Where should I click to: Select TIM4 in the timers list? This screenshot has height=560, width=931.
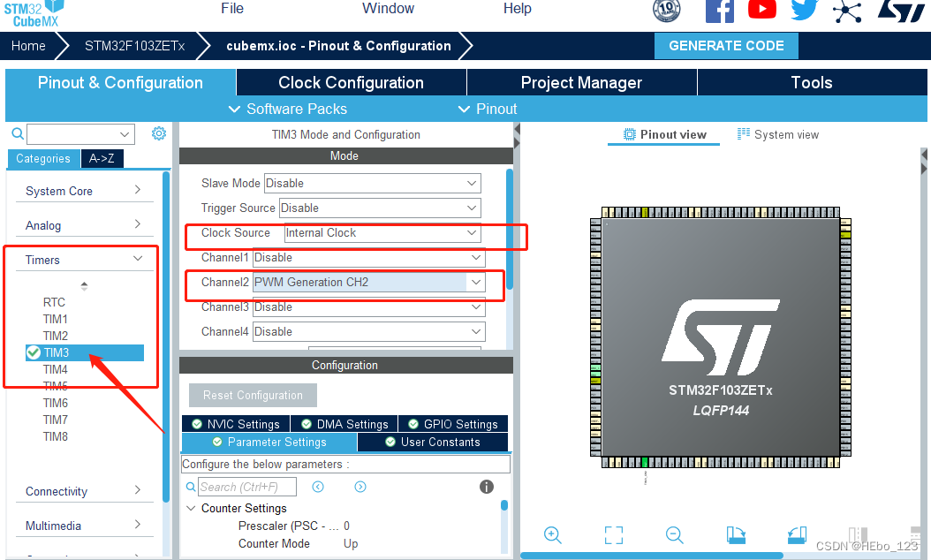[56, 369]
